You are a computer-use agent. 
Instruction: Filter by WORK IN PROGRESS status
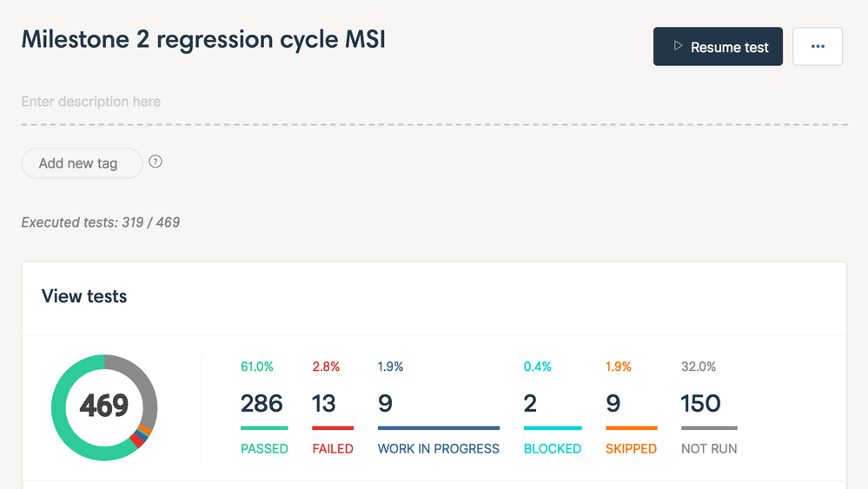(x=439, y=449)
